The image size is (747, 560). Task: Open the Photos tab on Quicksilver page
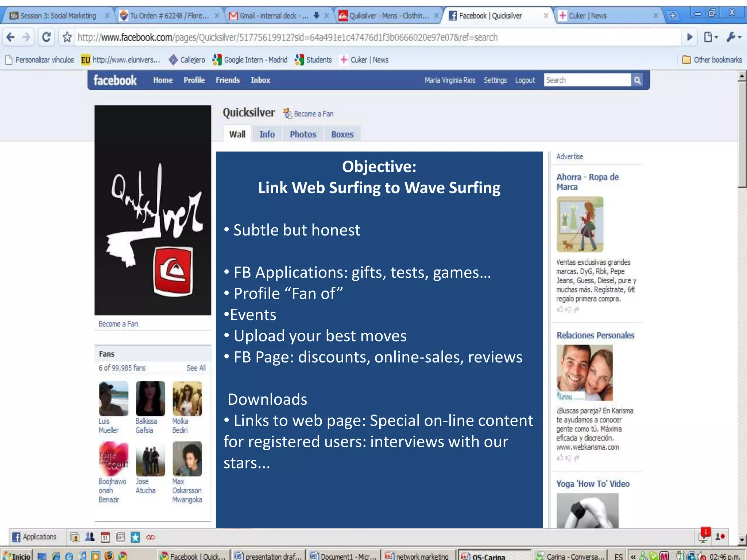[303, 134]
